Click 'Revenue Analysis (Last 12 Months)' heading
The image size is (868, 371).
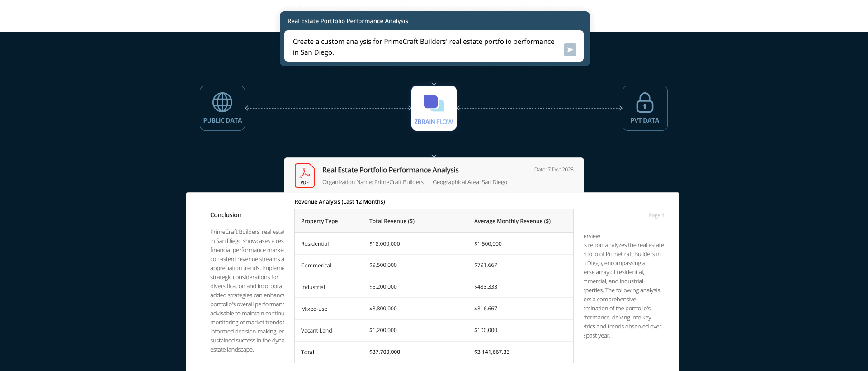point(340,202)
